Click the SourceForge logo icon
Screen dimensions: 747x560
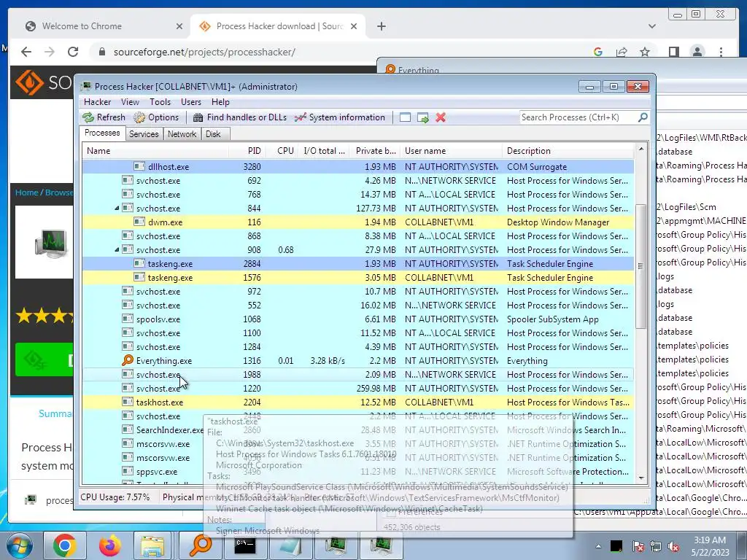[x=29, y=82]
